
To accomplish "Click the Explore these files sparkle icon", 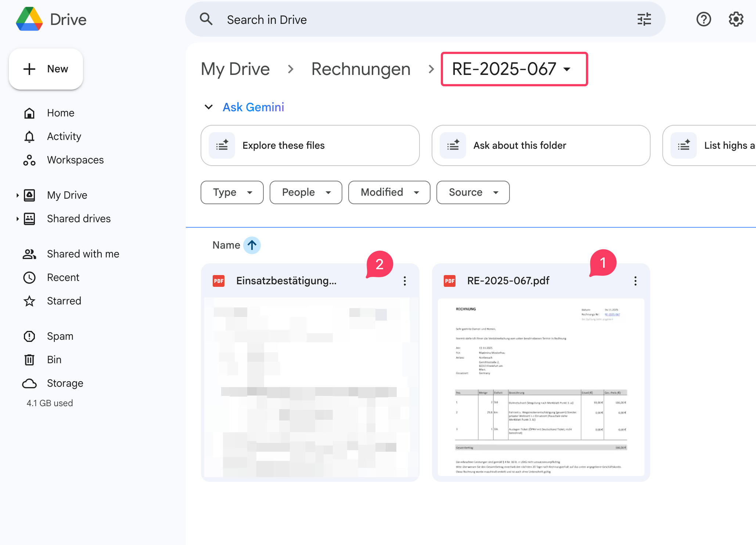I will coord(222,145).
